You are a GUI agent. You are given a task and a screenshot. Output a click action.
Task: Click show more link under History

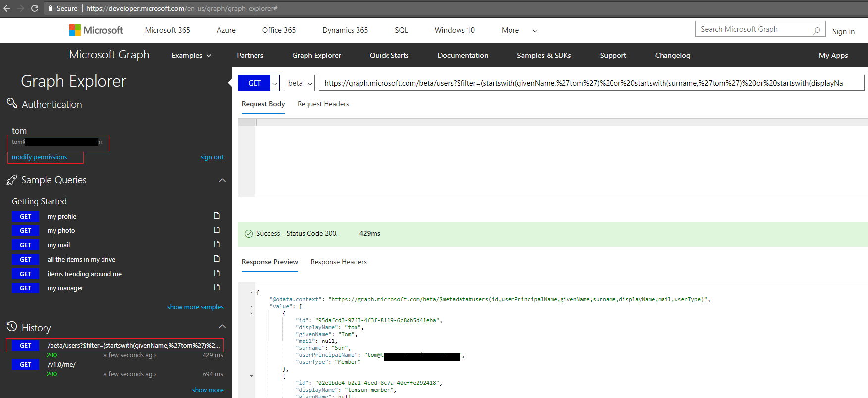tap(208, 390)
